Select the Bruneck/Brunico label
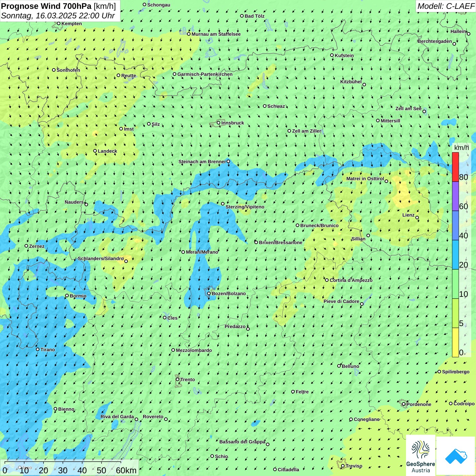 click(x=319, y=225)
